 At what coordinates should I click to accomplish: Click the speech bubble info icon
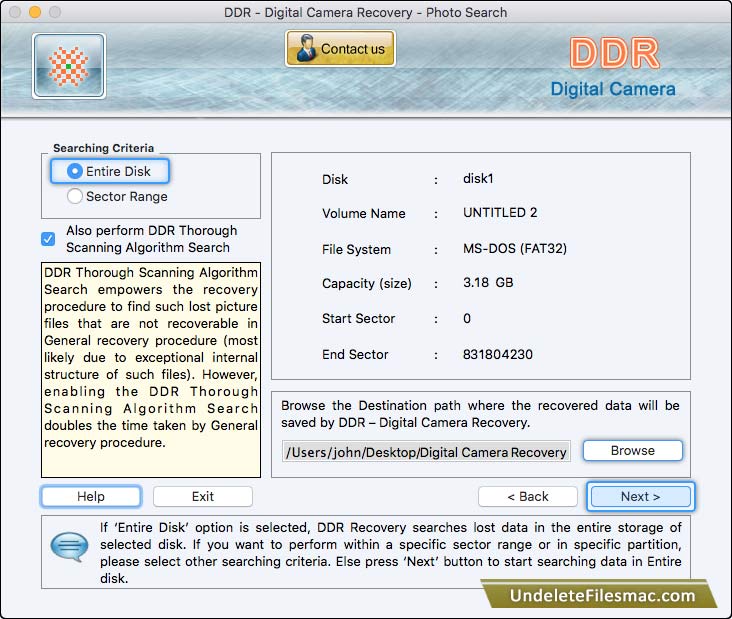pyautogui.click(x=69, y=546)
